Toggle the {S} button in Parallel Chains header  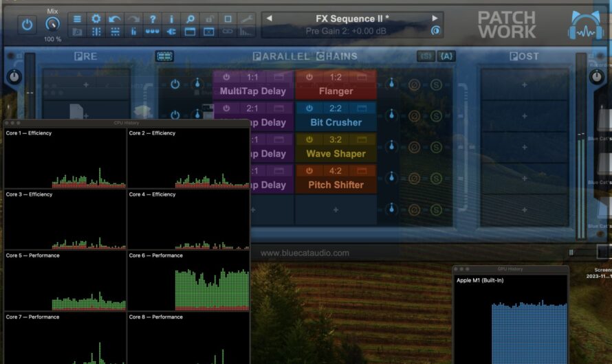point(426,56)
